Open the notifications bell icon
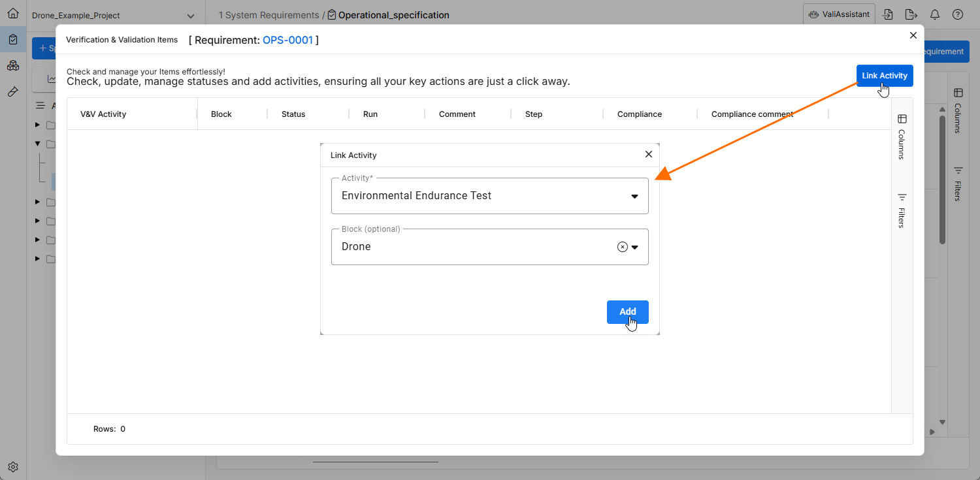 click(x=935, y=14)
